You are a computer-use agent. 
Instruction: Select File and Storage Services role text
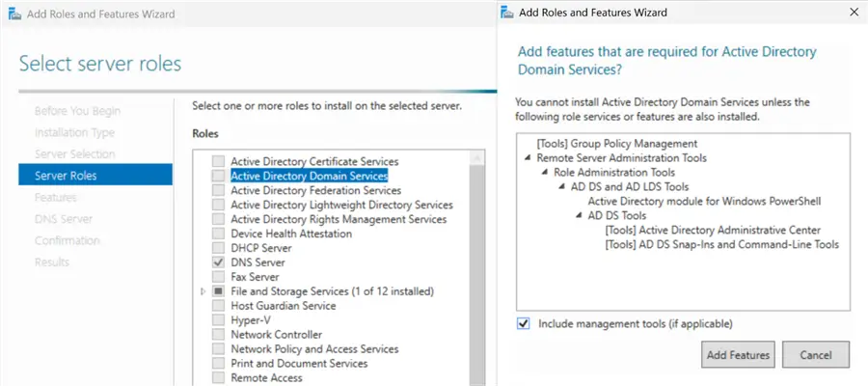332,291
